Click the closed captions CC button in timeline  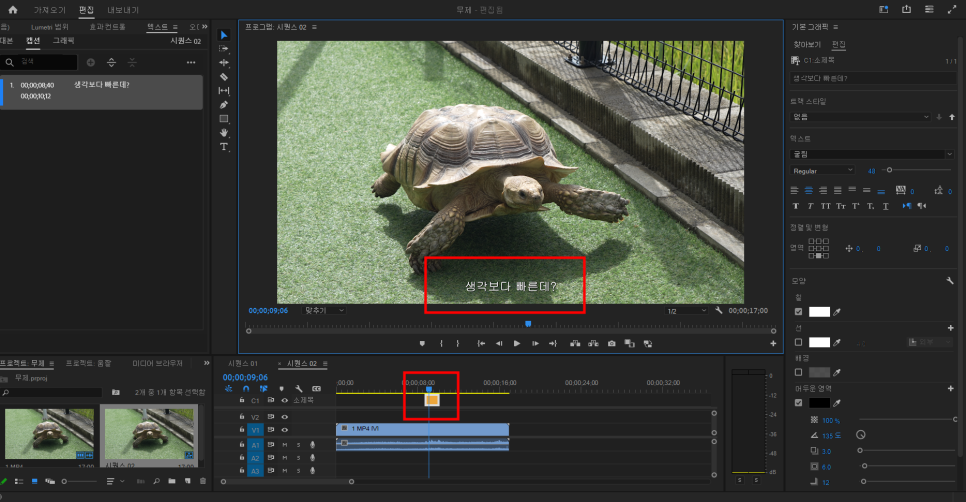coord(316,389)
